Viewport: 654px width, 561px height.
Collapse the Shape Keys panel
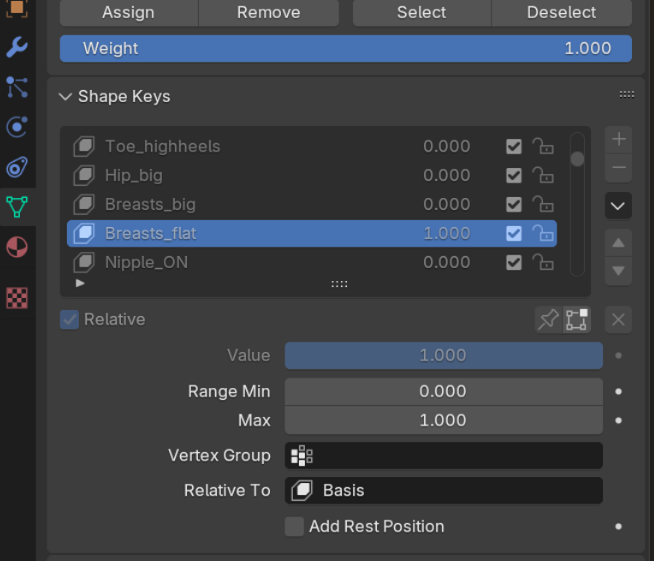(66, 97)
